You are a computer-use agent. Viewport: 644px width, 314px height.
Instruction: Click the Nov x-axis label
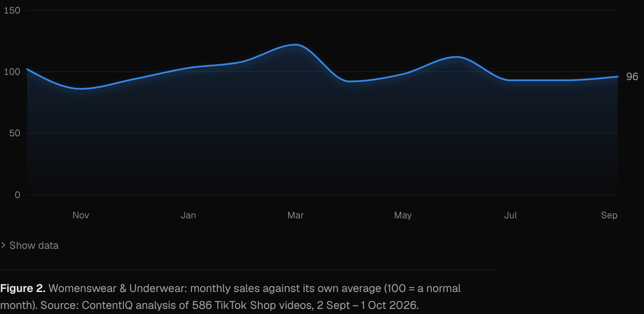(81, 215)
